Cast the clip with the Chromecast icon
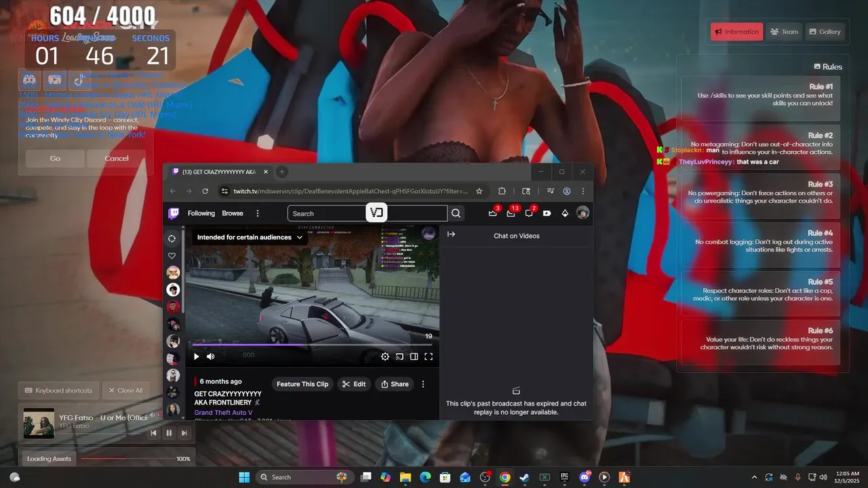The height and width of the screenshot is (488, 868). (399, 357)
